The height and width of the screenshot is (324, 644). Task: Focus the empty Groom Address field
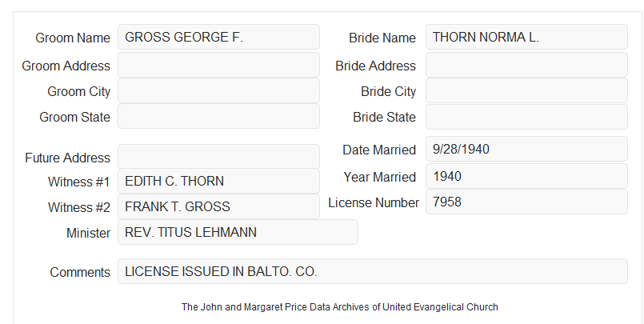pos(218,65)
